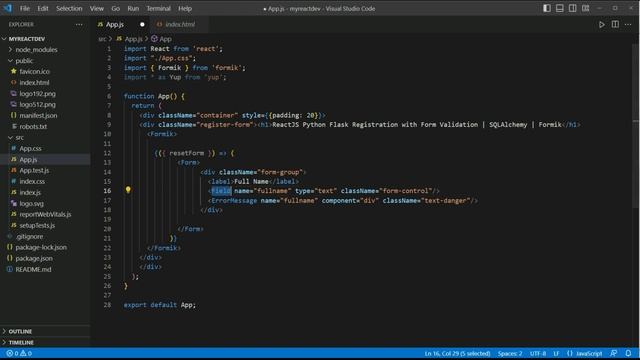Change file encoding UTF-8

pyautogui.click(x=538, y=353)
